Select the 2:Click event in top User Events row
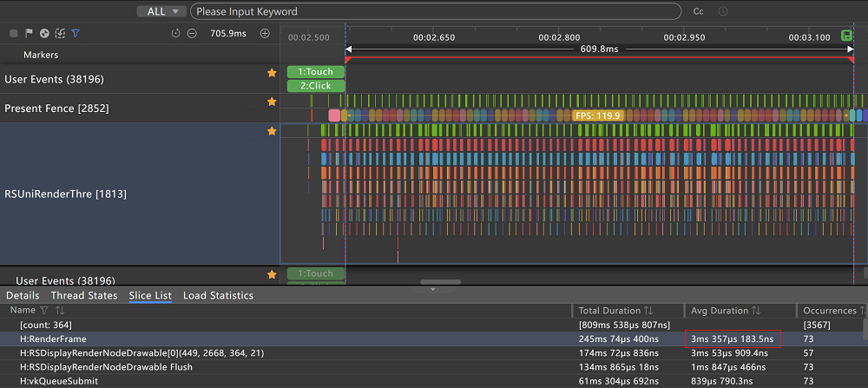 click(x=316, y=86)
